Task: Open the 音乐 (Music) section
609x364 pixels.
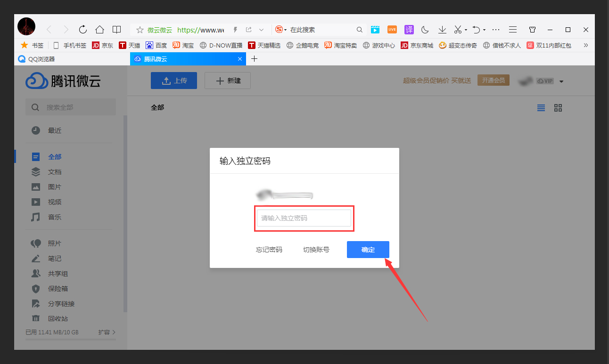Action: [54, 217]
